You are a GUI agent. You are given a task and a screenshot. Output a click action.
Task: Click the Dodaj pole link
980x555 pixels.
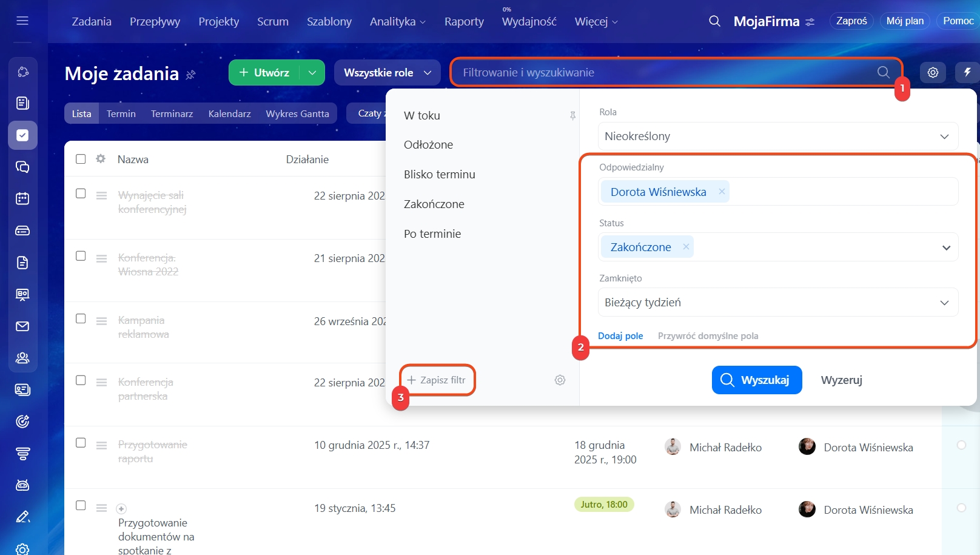click(x=620, y=336)
